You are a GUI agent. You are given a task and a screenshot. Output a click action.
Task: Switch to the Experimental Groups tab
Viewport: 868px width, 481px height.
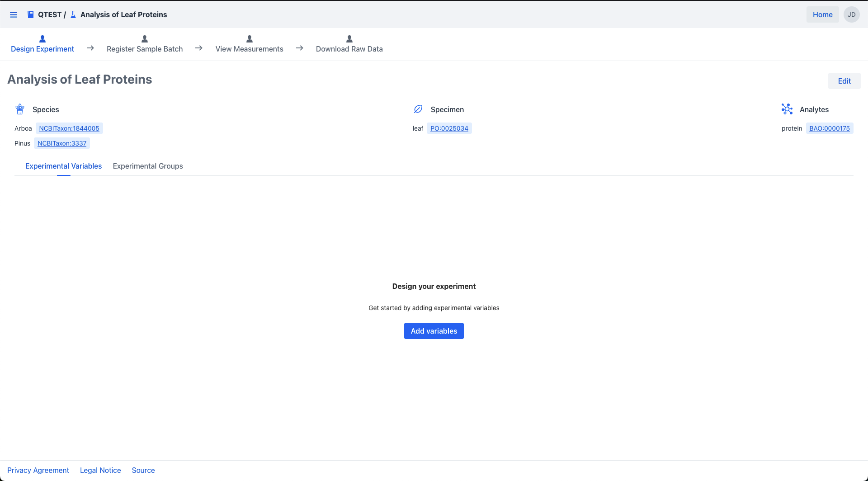(x=148, y=166)
